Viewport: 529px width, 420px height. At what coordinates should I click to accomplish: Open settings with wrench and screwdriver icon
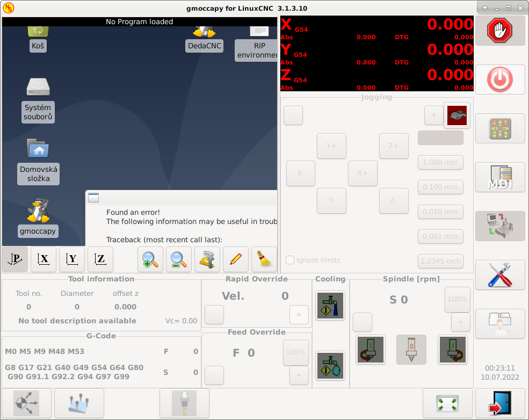pos(499,275)
